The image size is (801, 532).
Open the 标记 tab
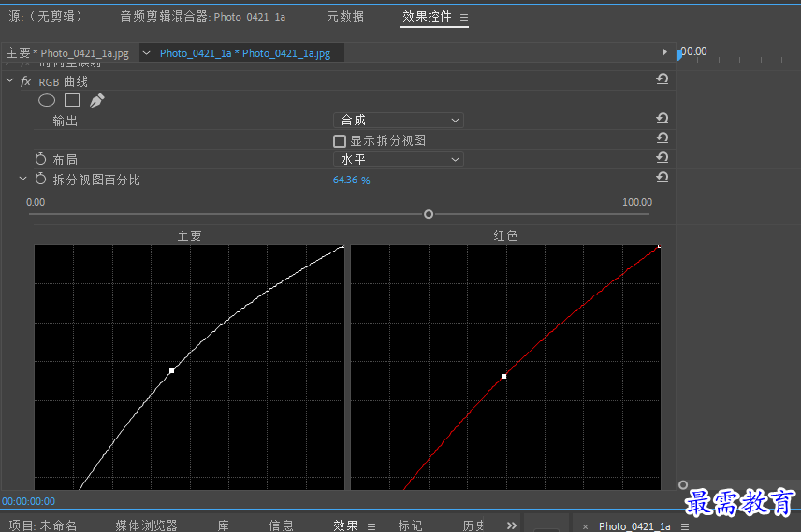(x=410, y=525)
